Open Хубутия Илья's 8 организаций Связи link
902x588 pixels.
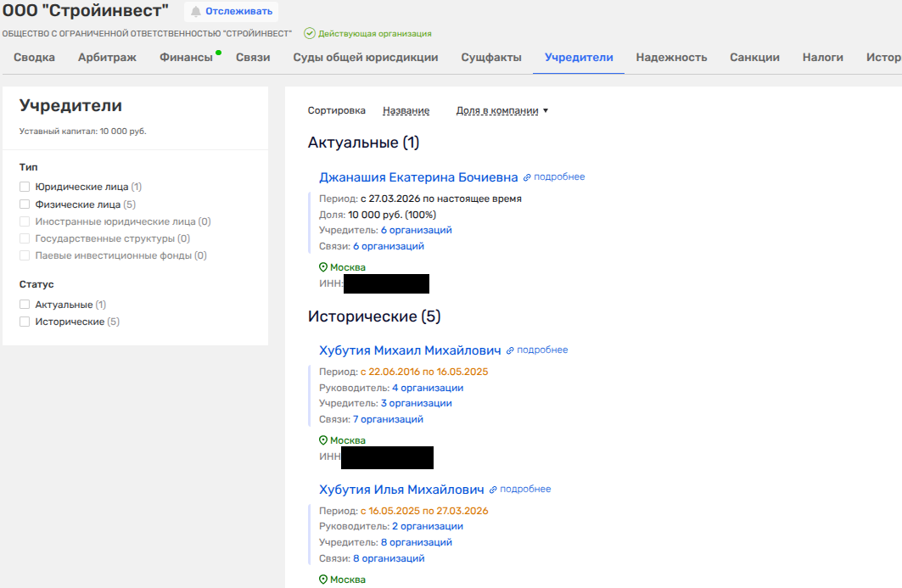pos(389,558)
